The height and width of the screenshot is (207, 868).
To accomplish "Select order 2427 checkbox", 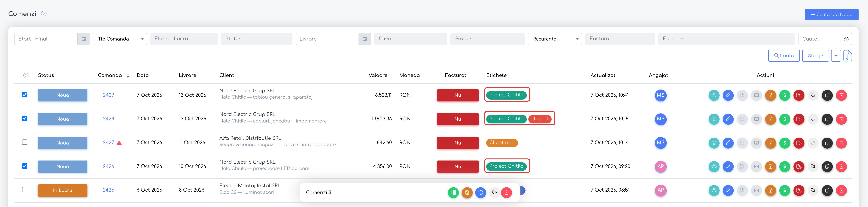I will [25, 142].
